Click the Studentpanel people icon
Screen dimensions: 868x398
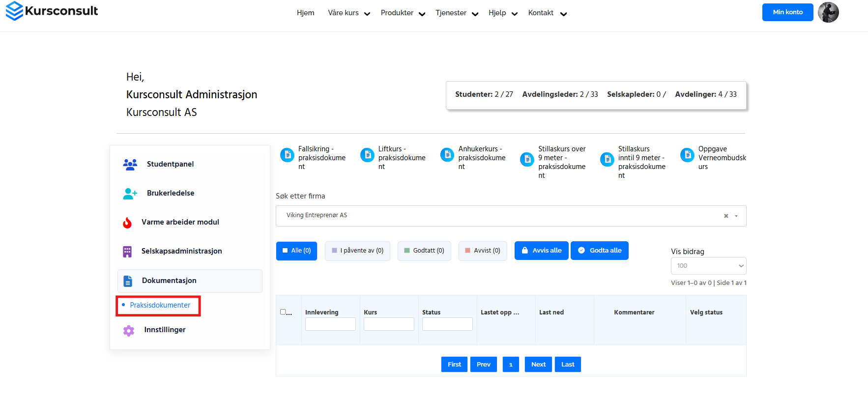(x=130, y=165)
